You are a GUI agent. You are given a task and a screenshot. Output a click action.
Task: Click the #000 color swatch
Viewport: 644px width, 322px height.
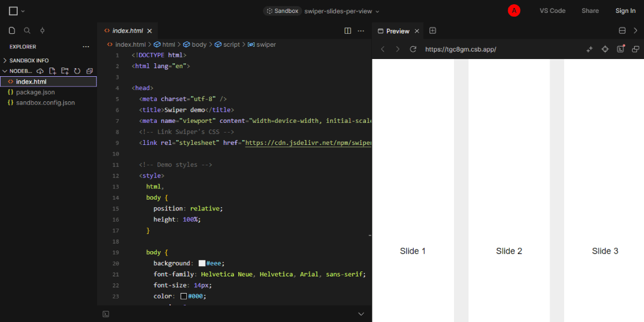point(184,296)
